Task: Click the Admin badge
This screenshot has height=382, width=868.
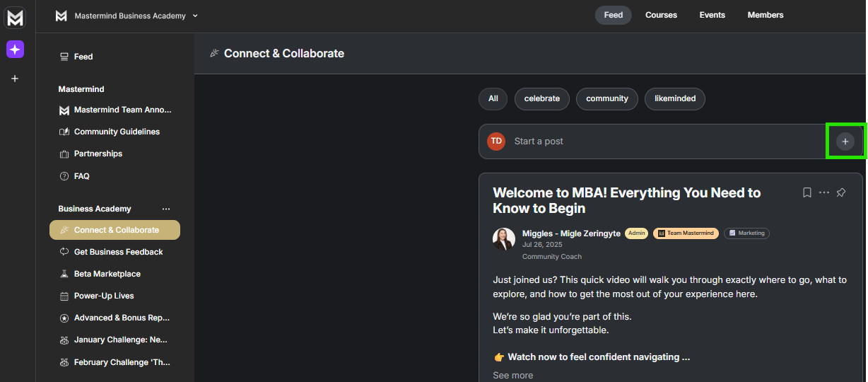Action: 636,233
